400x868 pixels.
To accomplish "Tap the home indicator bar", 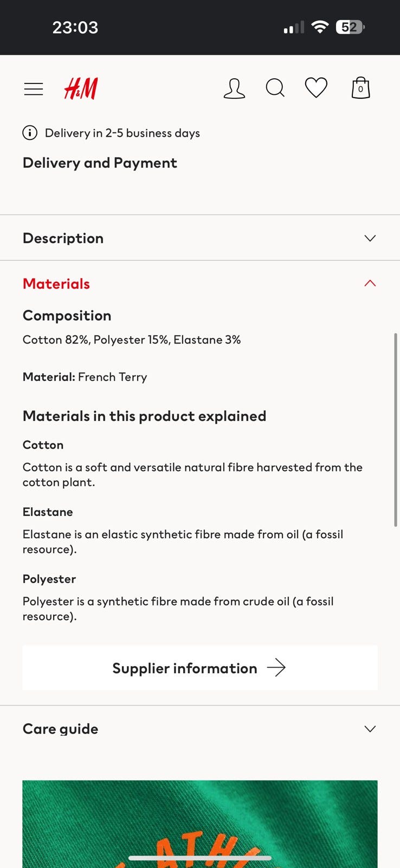I will pos(199,858).
